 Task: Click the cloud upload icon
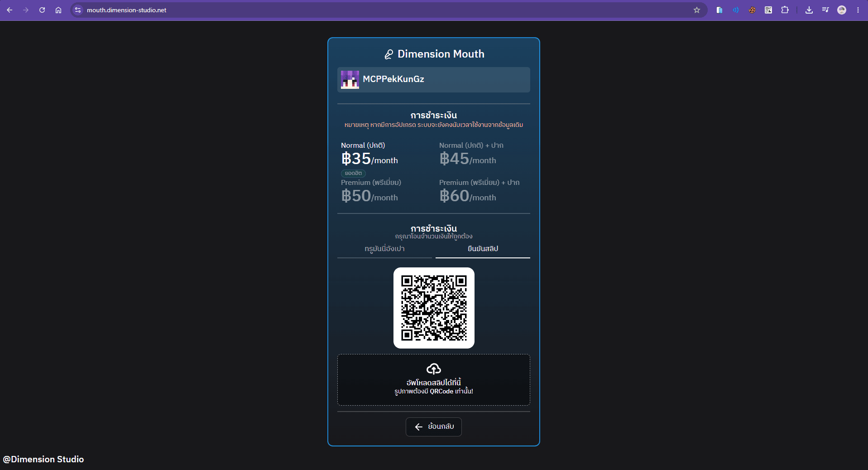(x=434, y=369)
